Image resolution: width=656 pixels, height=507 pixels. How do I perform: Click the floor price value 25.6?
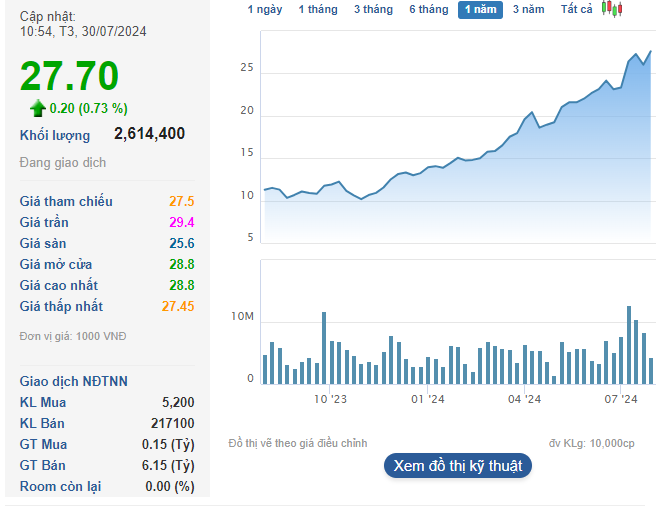pos(181,243)
